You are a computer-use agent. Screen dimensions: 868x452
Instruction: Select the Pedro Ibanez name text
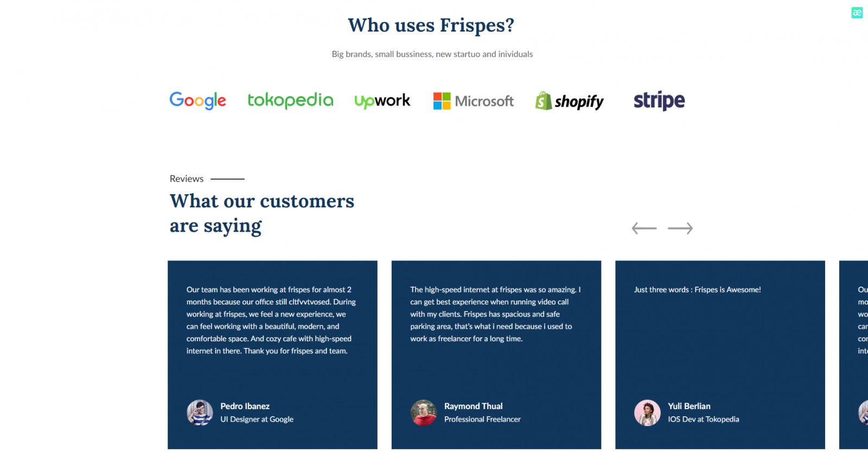pos(245,406)
